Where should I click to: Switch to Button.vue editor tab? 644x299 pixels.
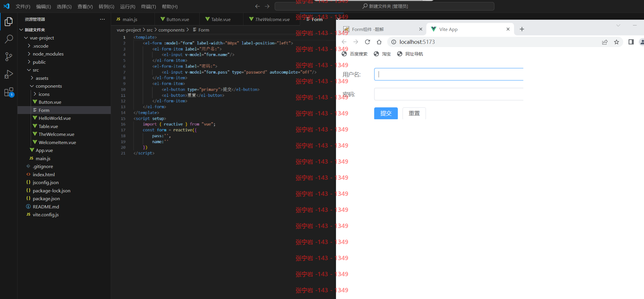pos(178,19)
